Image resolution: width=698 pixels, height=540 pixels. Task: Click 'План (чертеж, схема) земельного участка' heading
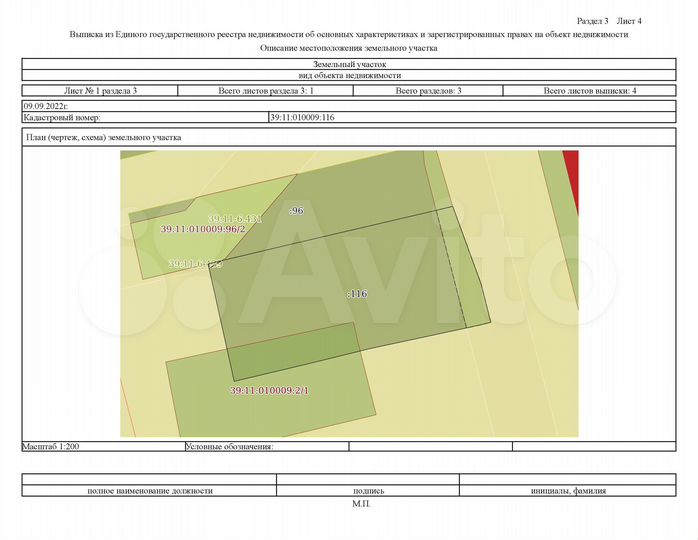pos(103,138)
